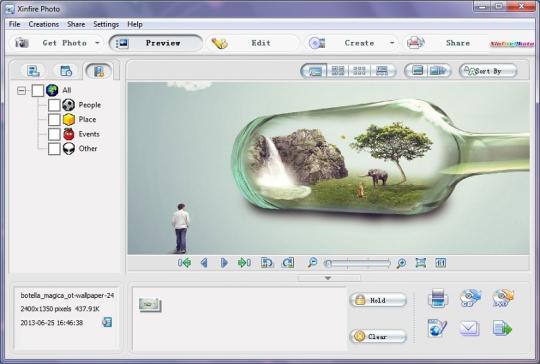Click the zoom slider handle
This screenshot has width=540, height=364.
click(x=328, y=263)
